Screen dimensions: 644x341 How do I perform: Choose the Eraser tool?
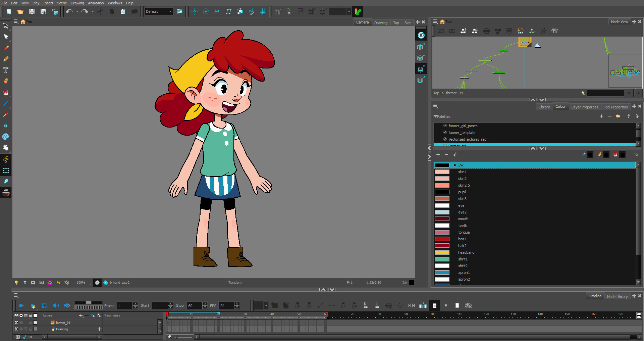(x=6, y=81)
